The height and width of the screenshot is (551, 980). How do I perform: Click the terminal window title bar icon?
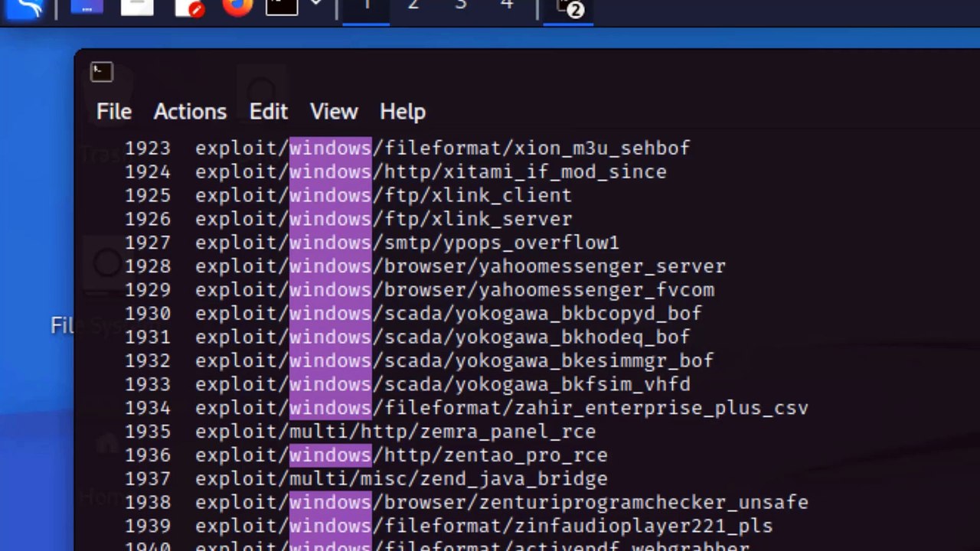coord(102,72)
